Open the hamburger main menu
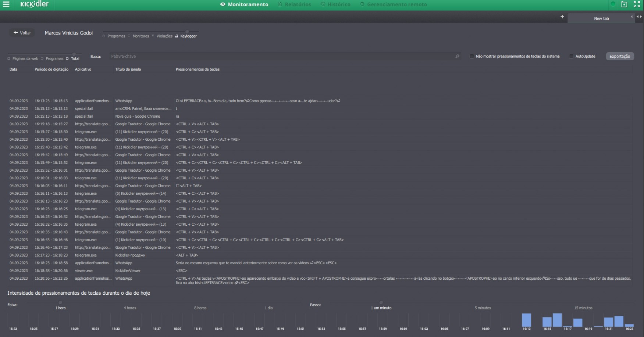Screen dimensions: 644x337 pyautogui.click(x=6, y=4)
